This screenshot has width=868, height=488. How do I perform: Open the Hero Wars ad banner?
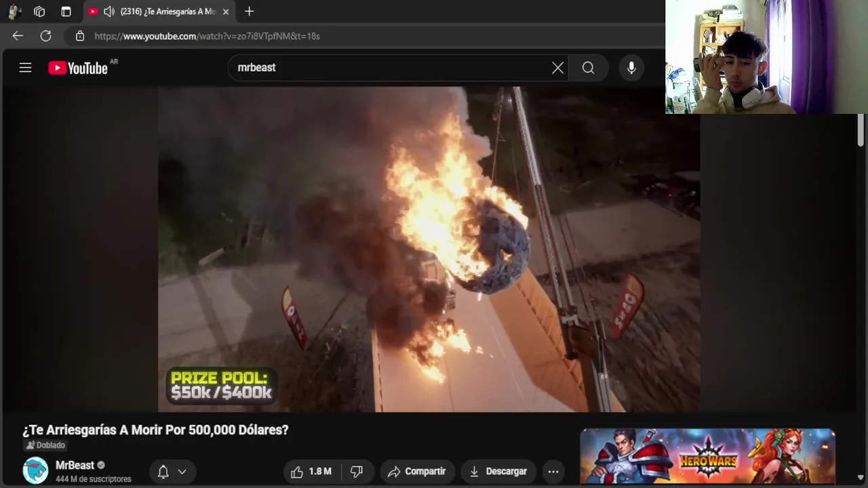point(707,456)
